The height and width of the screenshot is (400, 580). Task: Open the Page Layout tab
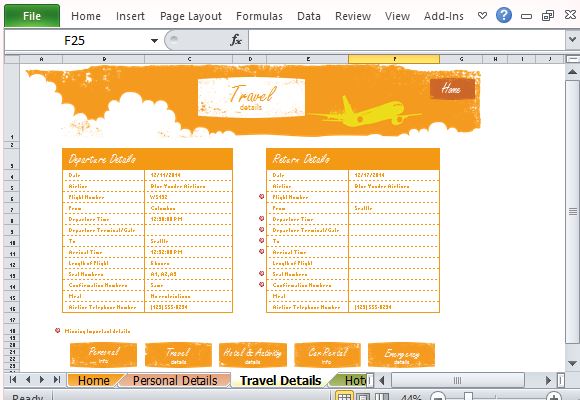point(190,16)
